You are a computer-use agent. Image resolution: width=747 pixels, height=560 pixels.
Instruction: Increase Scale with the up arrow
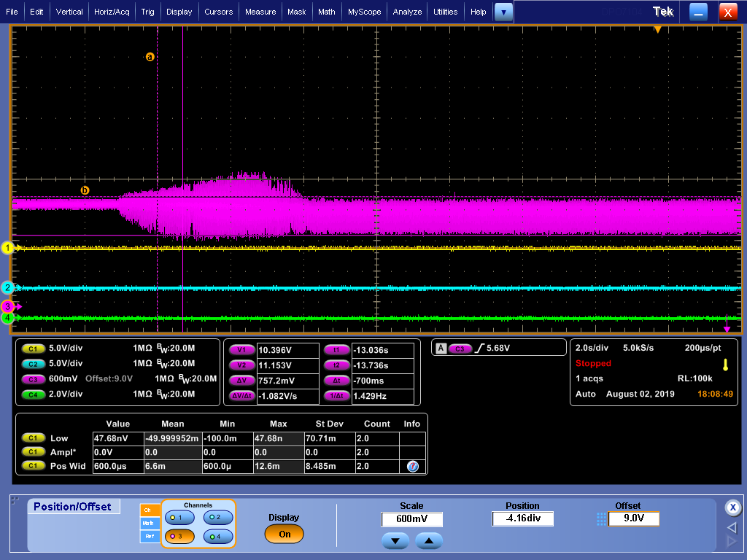[x=429, y=541]
